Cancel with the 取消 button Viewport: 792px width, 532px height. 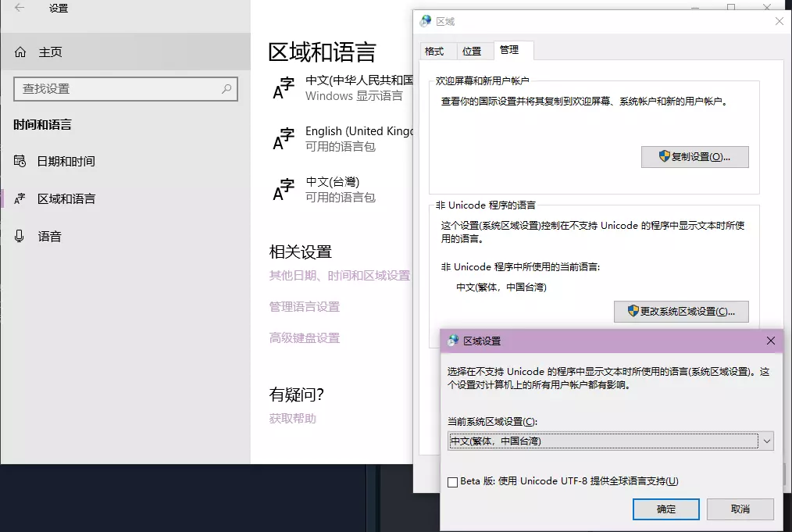pyautogui.click(x=740, y=509)
